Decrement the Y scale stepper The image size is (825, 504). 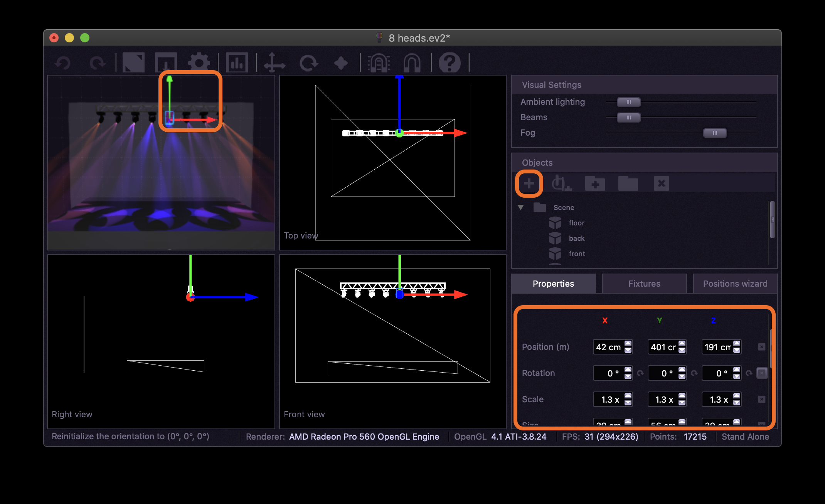point(682,403)
